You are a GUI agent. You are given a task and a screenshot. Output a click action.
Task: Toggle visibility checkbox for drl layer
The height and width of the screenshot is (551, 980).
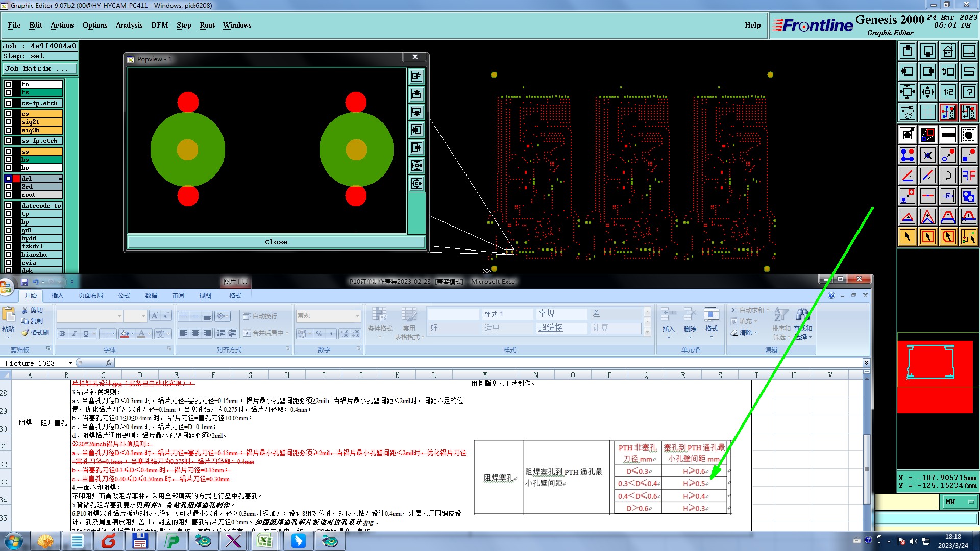point(8,179)
